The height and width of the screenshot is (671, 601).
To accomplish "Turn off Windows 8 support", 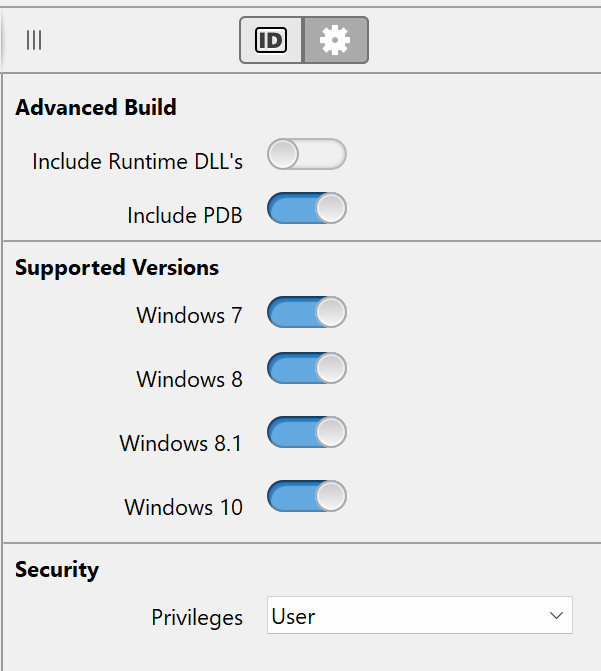I will tap(306, 368).
